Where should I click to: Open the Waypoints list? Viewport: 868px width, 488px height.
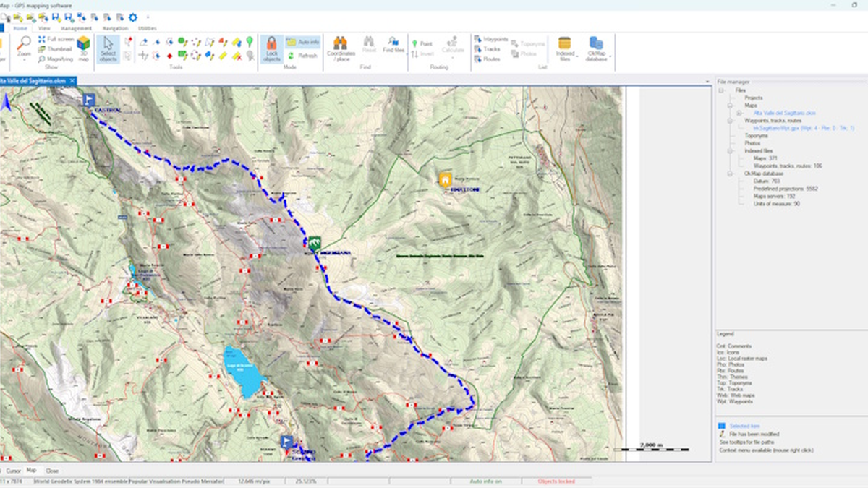(491, 39)
